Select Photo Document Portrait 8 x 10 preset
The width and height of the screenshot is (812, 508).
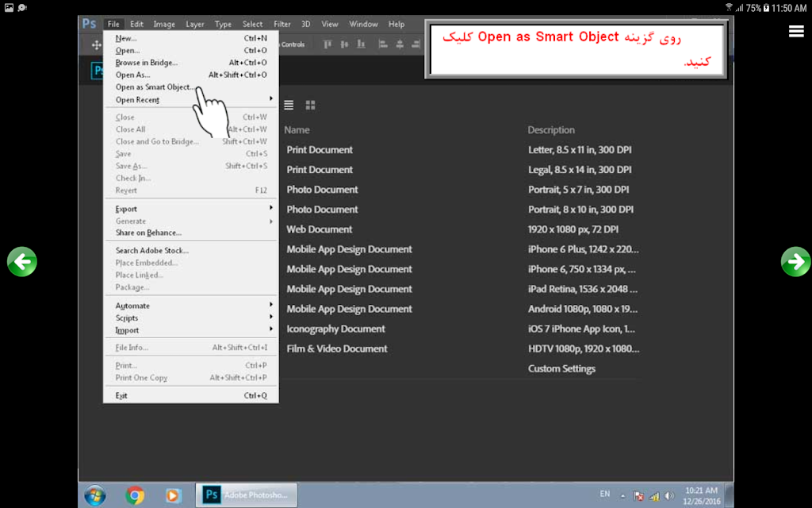coord(463,210)
